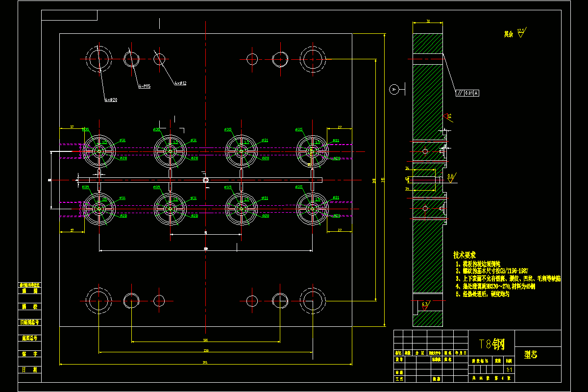The height and width of the screenshot is (392, 588).
Task: Select the 4×φ20 hole callout label
Action: (x=111, y=99)
